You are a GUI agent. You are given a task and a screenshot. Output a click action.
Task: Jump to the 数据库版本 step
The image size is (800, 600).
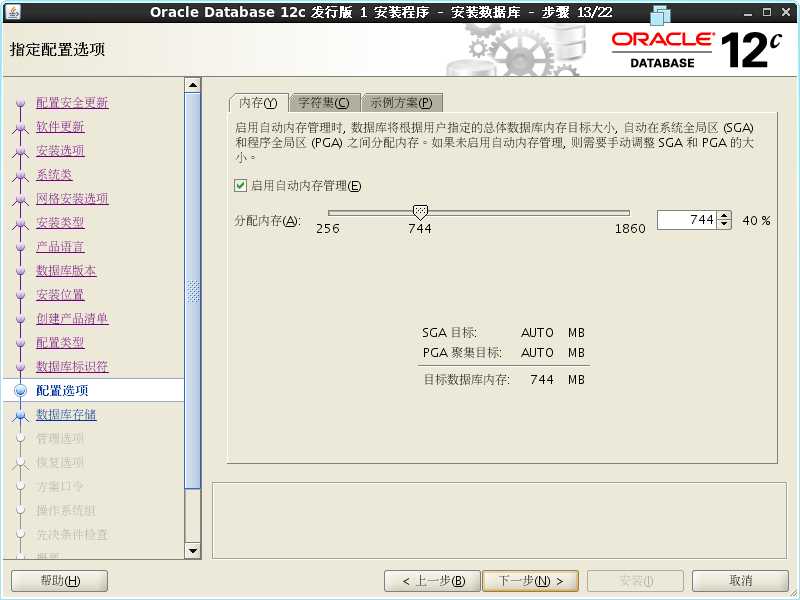(66, 270)
